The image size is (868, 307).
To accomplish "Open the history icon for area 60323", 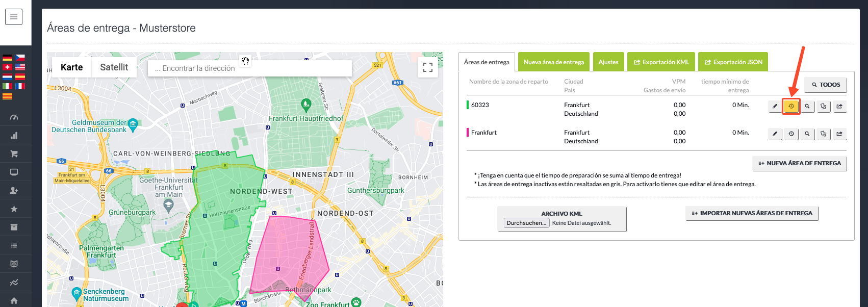I will [791, 106].
